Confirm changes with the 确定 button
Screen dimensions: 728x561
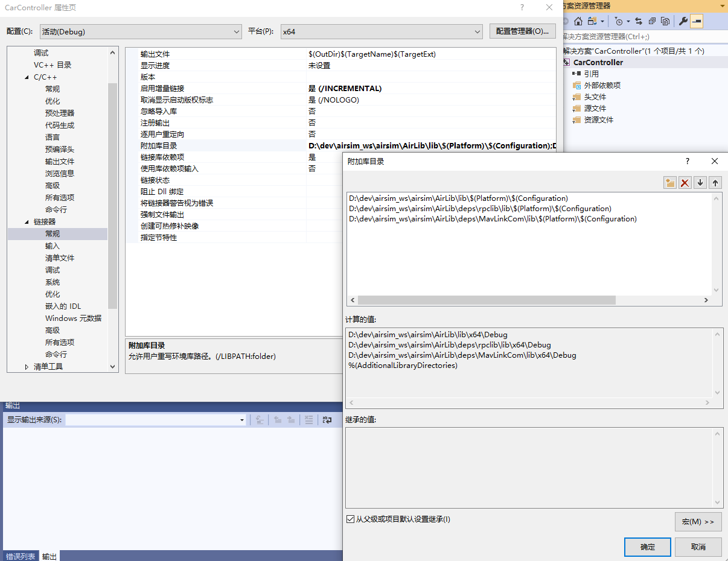[647, 547]
